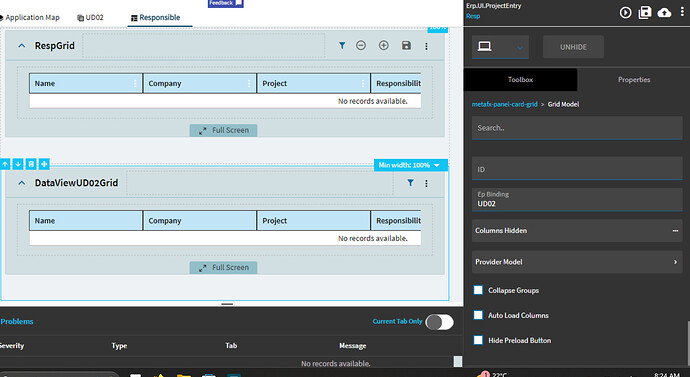Click the Severity column header in Problems
690x377 pixels.
click(12, 346)
